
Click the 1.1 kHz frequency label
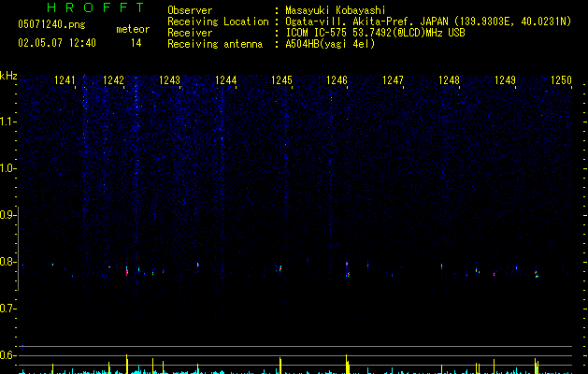[7, 122]
